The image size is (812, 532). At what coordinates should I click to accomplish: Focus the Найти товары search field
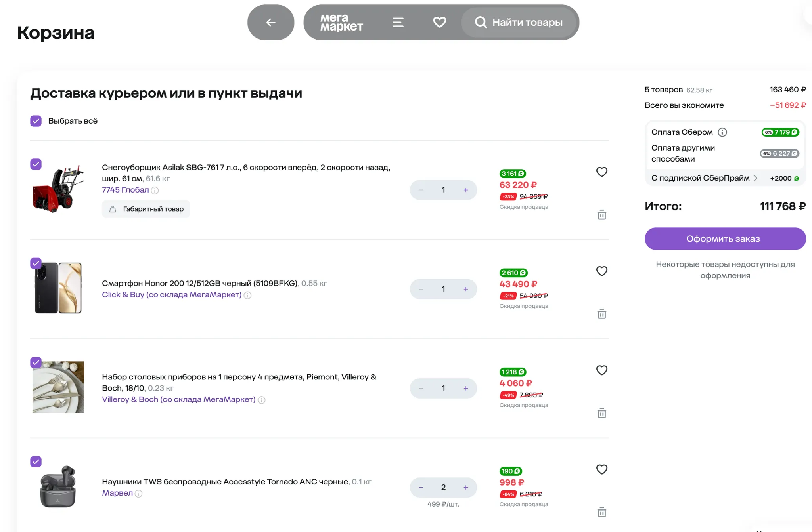click(519, 22)
